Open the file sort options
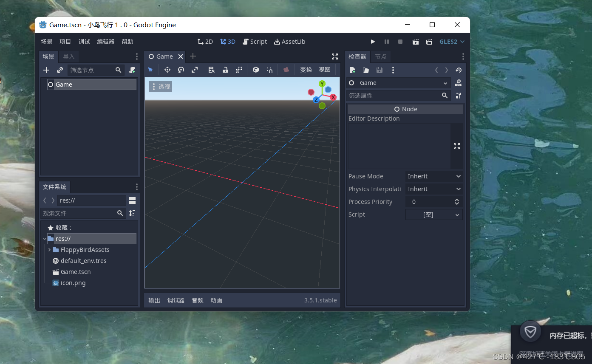The height and width of the screenshot is (364, 592). [132, 213]
